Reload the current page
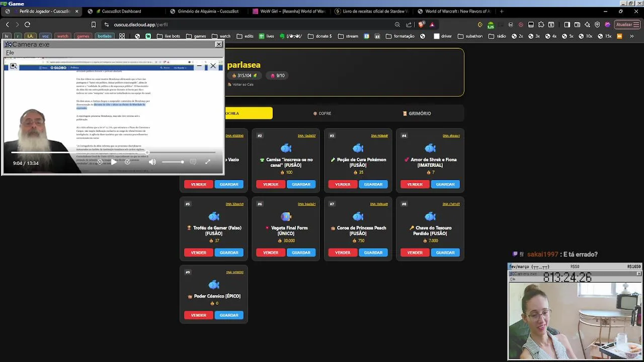The width and height of the screenshot is (644, 362). coord(27,24)
